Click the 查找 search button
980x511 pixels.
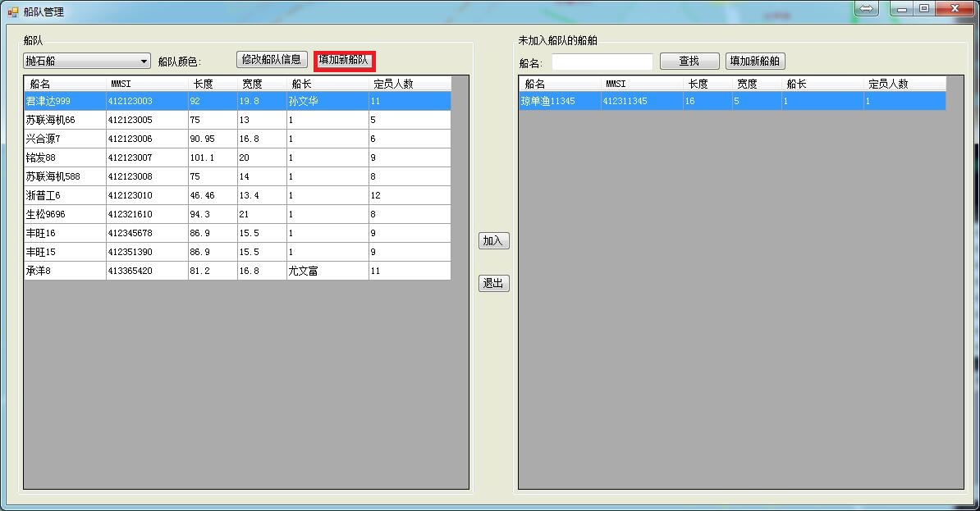point(689,62)
